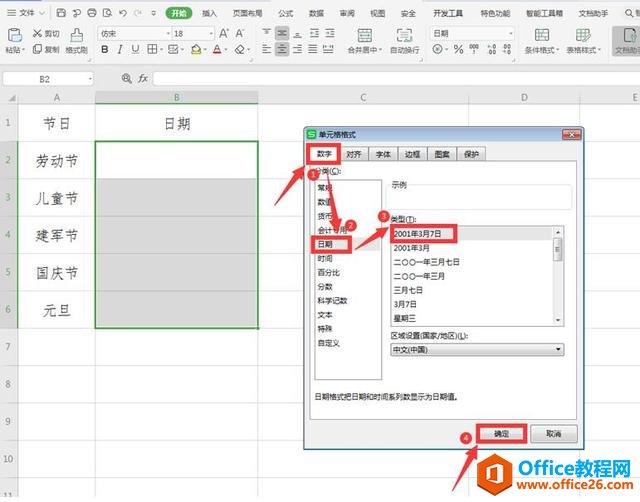This screenshot has height=502, width=640.
Task: Click the Cut (剪切) icon
Action: tap(38, 33)
